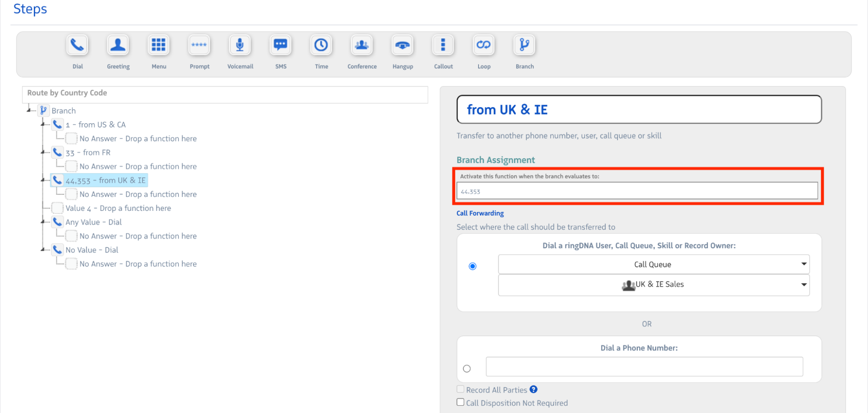Click the Dial phone icon in toolbar
Screen dimensions: 868x413
77,45
